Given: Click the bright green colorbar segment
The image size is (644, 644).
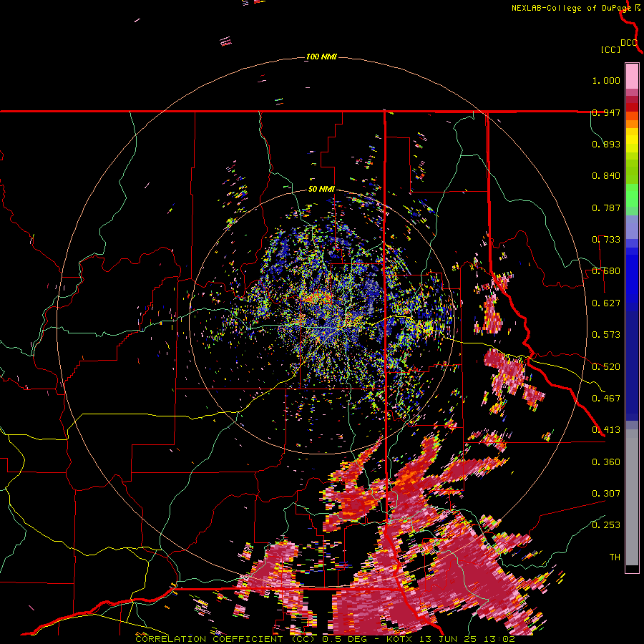Looking at the screenshot, I should [x=632, y=196].
